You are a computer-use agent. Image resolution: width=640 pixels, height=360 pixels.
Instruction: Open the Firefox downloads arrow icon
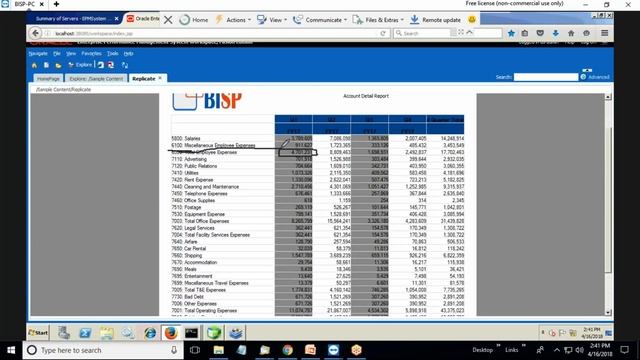click(x=556, y=33)
